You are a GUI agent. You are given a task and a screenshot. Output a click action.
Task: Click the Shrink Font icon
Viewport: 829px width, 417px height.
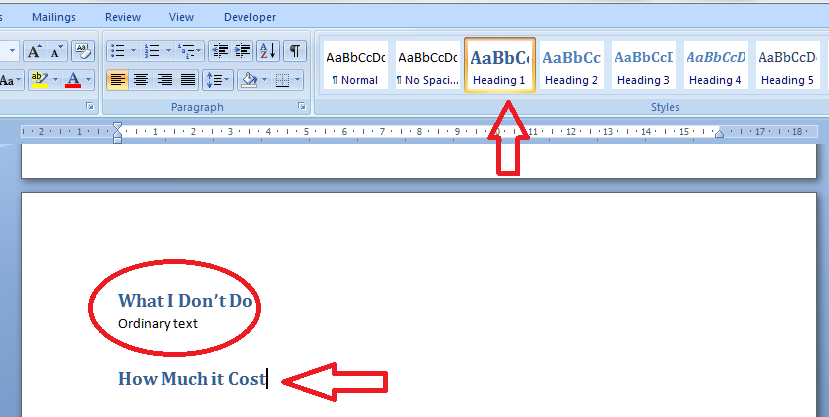(x=57, y=51)
